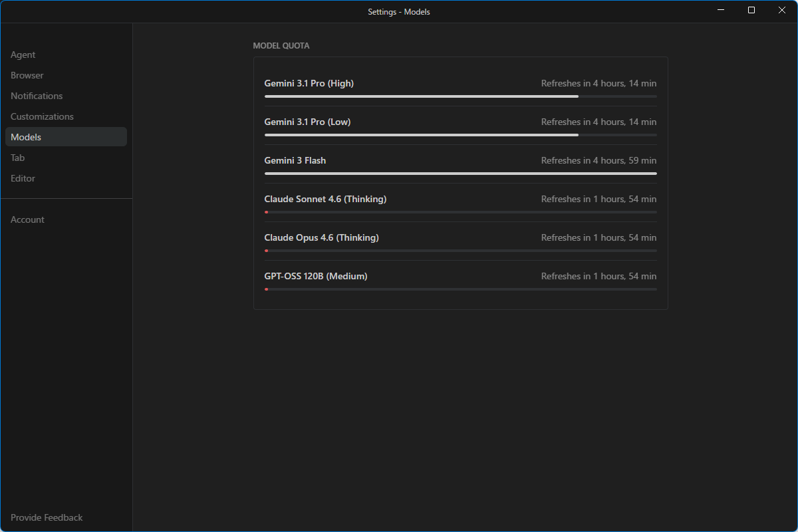This screenshot has height=532, width=798.
Task: Click the Provide Feedback link
Action: coord(47,517)
